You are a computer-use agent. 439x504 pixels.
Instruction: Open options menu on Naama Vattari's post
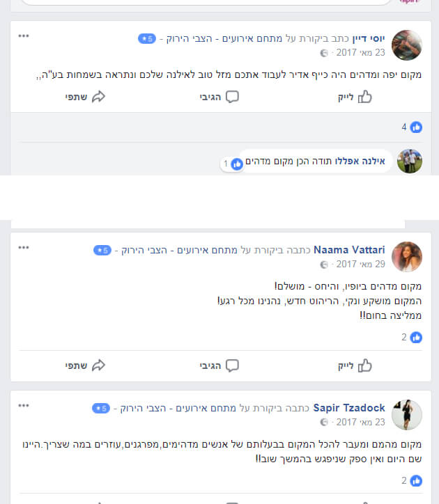24,247
